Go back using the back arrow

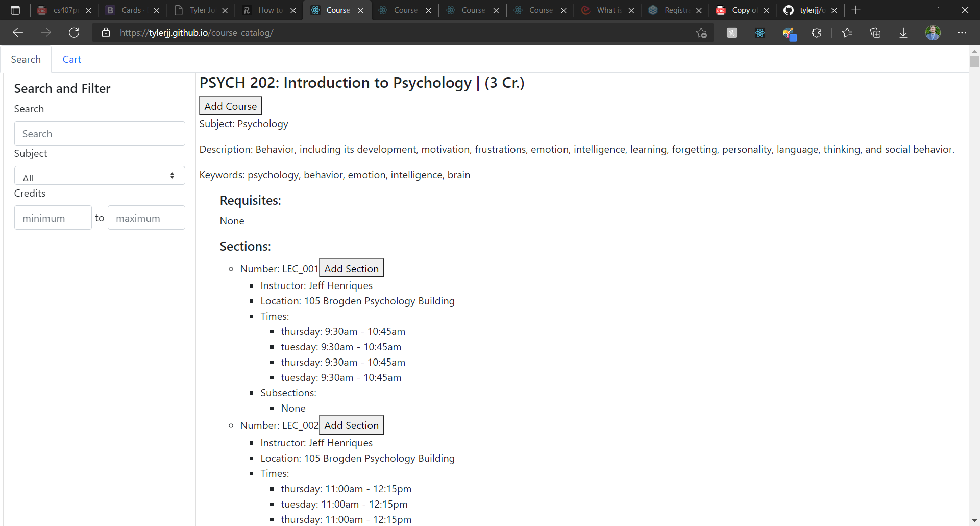tap(18, 33)
